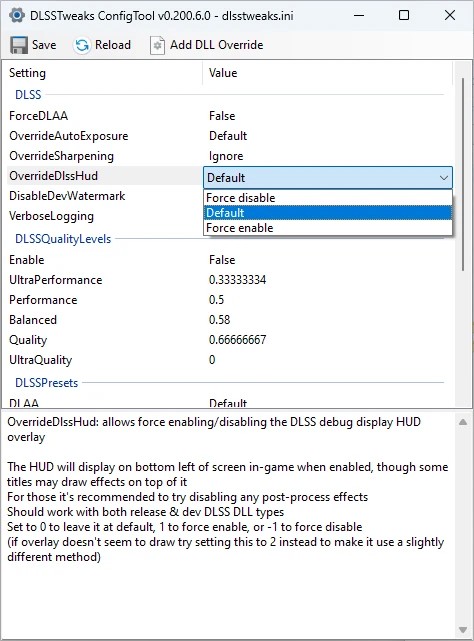Click the ForceDLAA False value
This screenshot has height=641, width=474.
(222, 116)
